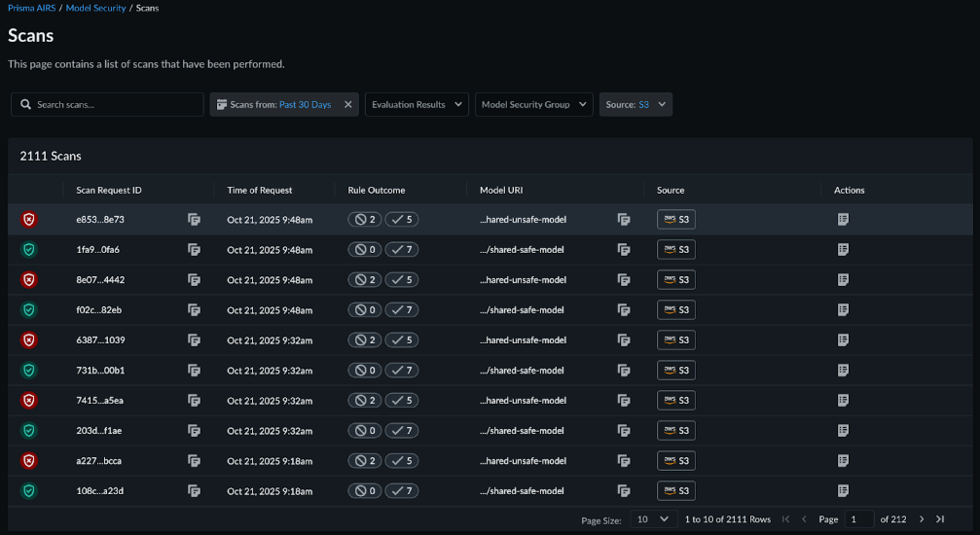
Task: Click green safe shield for scan 731b...00b1
Action: point(29,371)
